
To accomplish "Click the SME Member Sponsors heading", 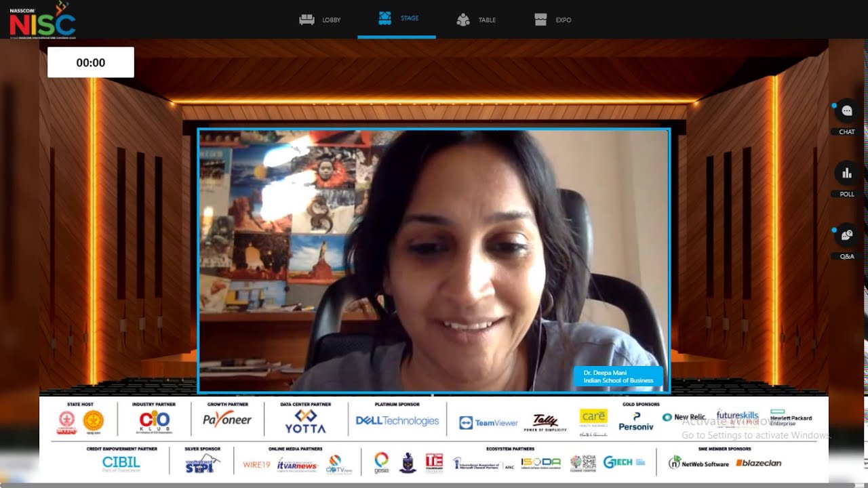I will tap(724, 449).
